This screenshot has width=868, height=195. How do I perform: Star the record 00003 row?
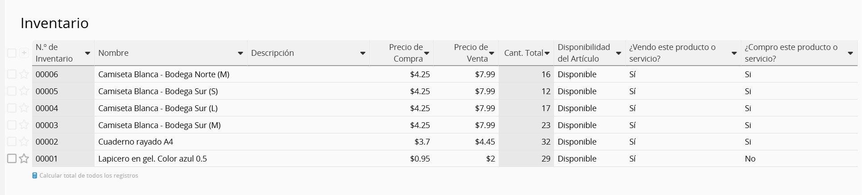coord(24,125)
